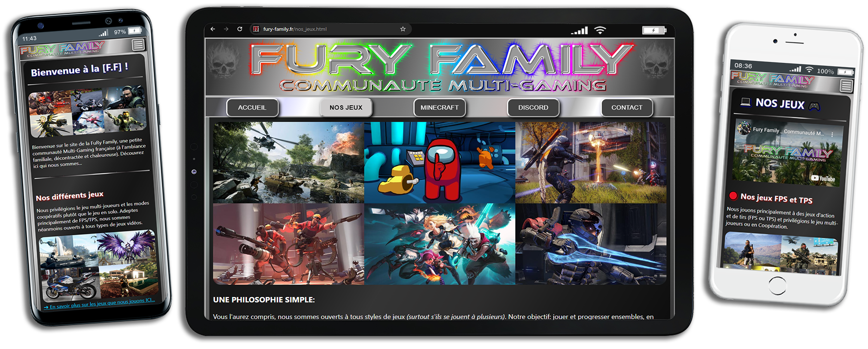Play the Fury Family YouTube video
The image size is (868, 349).
788,153
